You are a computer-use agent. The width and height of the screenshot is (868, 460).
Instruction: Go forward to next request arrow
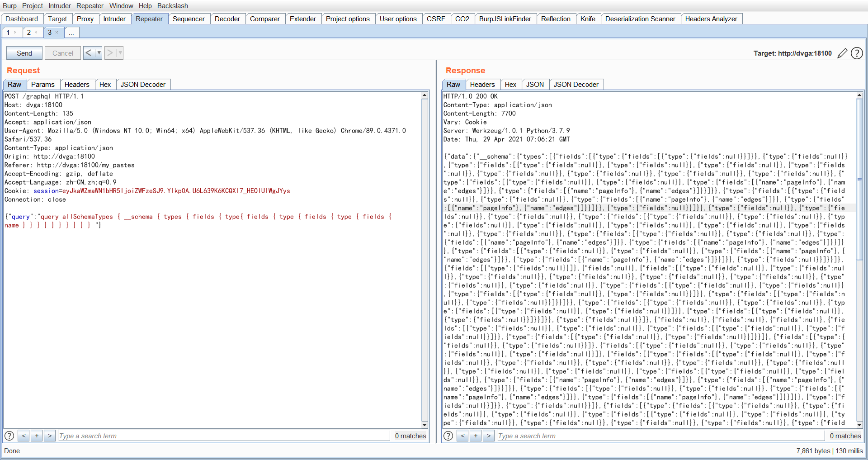(x=110, y=53)
